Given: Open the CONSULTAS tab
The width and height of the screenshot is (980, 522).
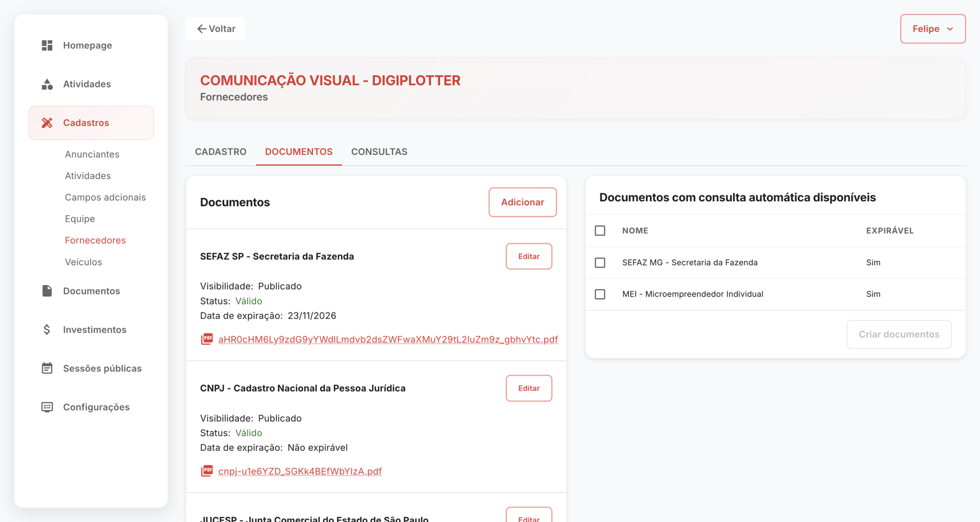Looking at the screenshot, I should [x=379, y=151].
